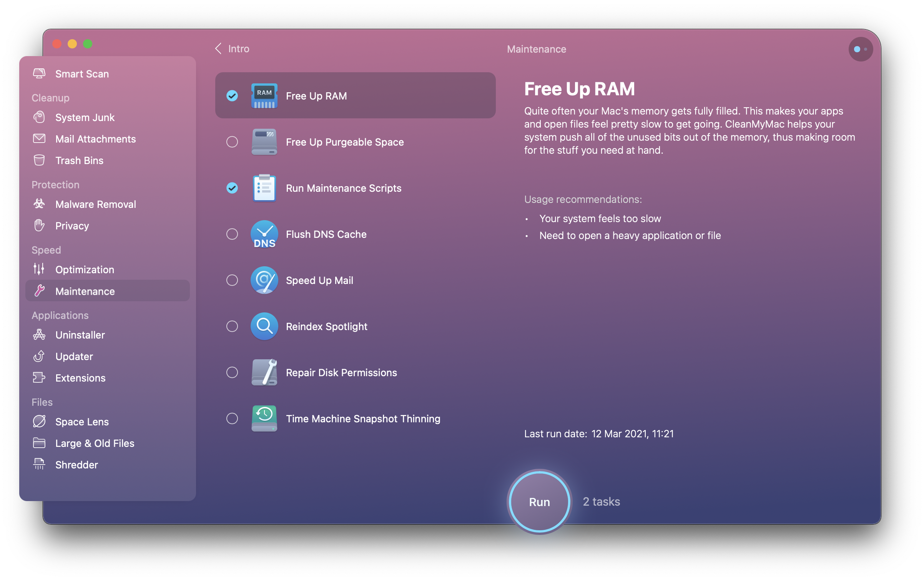Click the Reindex Spotlight icon
Image resolution: width=924 pixels, height=581 pixels.
pos(264,326)
